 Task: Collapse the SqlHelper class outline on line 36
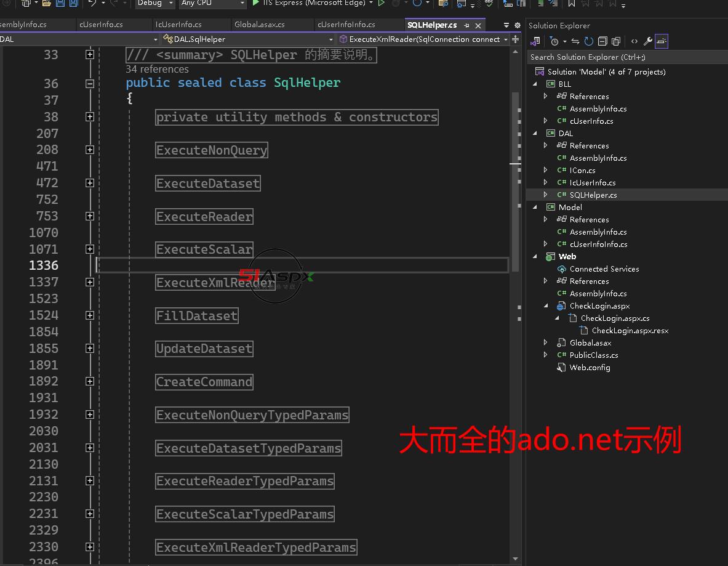click(x=90, y=83)
